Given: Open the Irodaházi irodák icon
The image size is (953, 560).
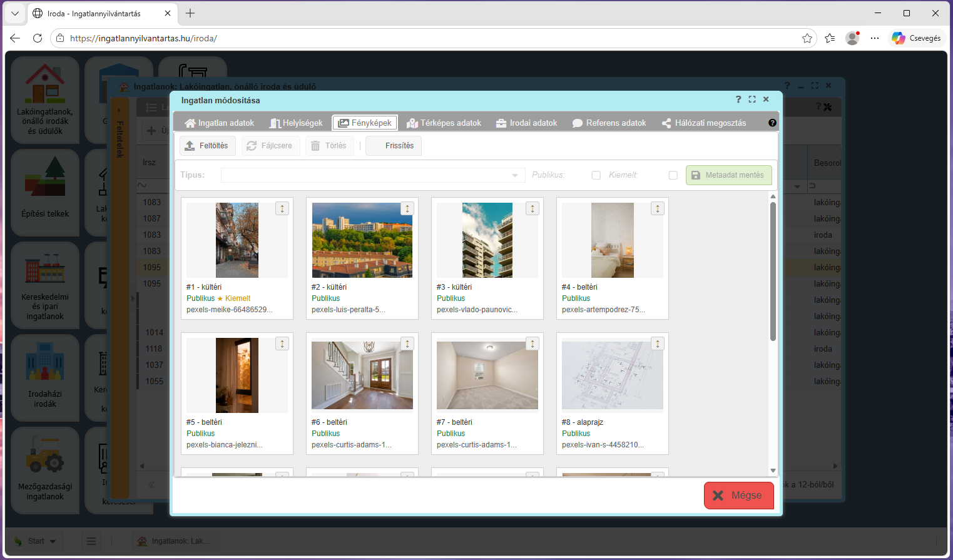Looking at the screenshot, I should pyautogui.click(x=45, y=378).
